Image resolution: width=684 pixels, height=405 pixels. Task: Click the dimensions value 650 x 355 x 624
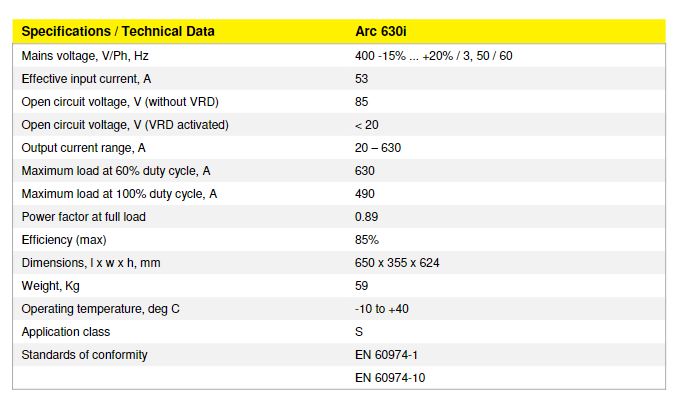point(397,263)
